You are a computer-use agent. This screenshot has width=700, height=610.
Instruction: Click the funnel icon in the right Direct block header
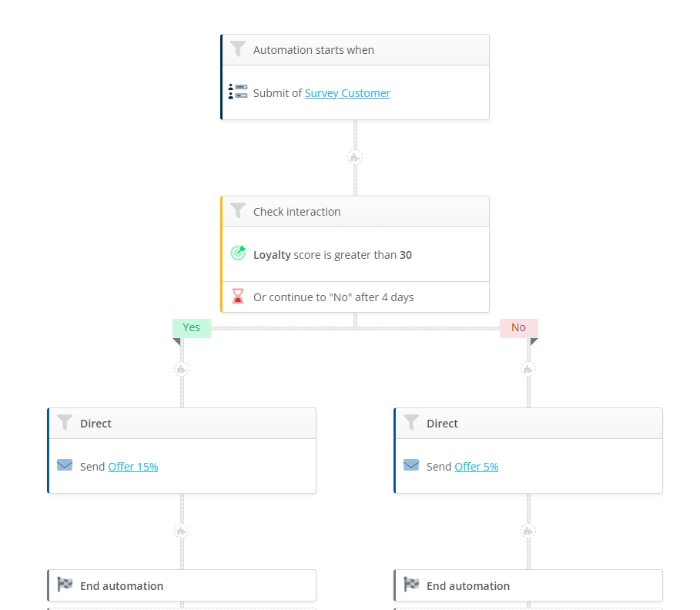tap(411, 423)
